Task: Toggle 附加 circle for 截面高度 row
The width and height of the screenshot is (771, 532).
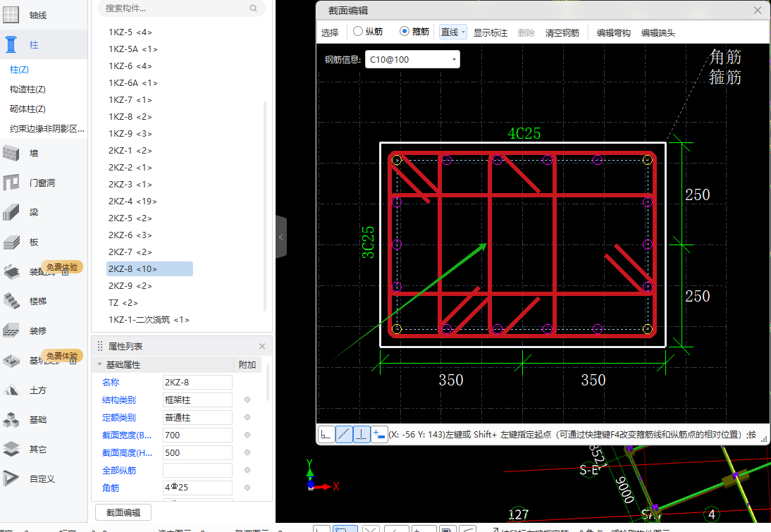Action: point(247,452)
